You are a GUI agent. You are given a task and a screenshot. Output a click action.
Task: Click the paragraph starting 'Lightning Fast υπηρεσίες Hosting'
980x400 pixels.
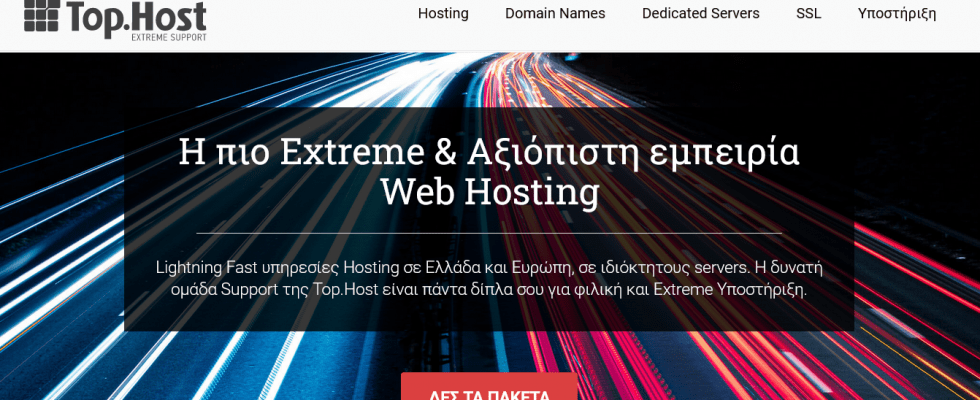pos(489,279)
